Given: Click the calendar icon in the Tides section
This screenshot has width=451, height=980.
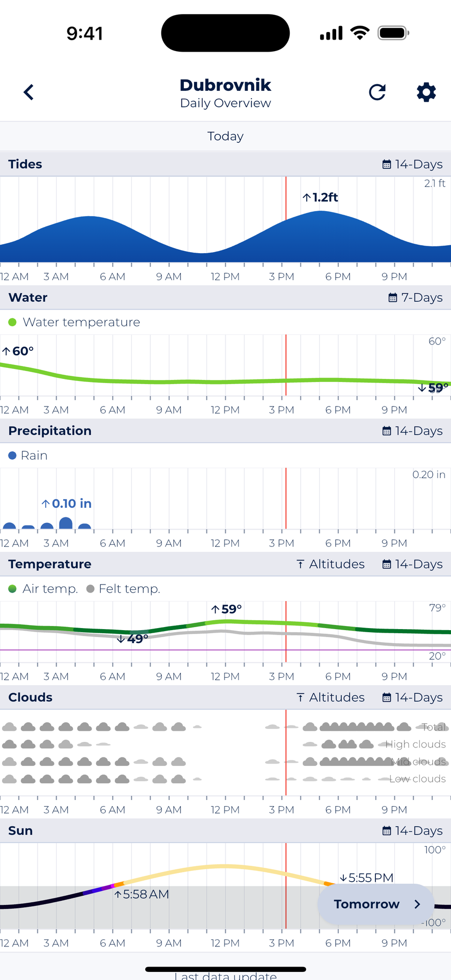Looking at the screenshot, I should [x=387, y=164].
